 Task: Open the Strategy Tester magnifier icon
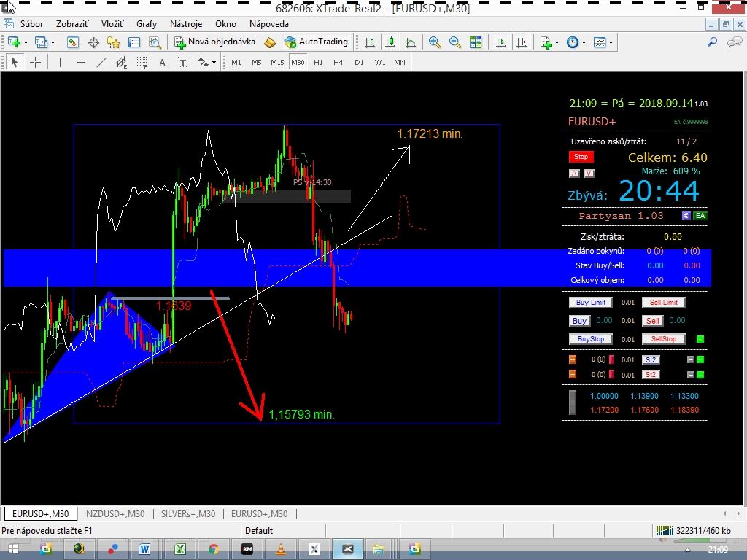[x=155, y=42]
